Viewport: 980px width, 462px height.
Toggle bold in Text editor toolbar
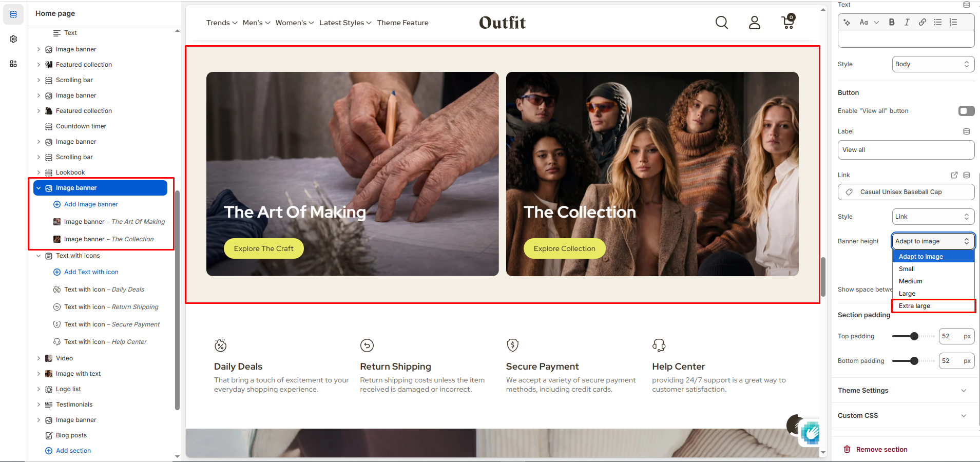[892, 22]
